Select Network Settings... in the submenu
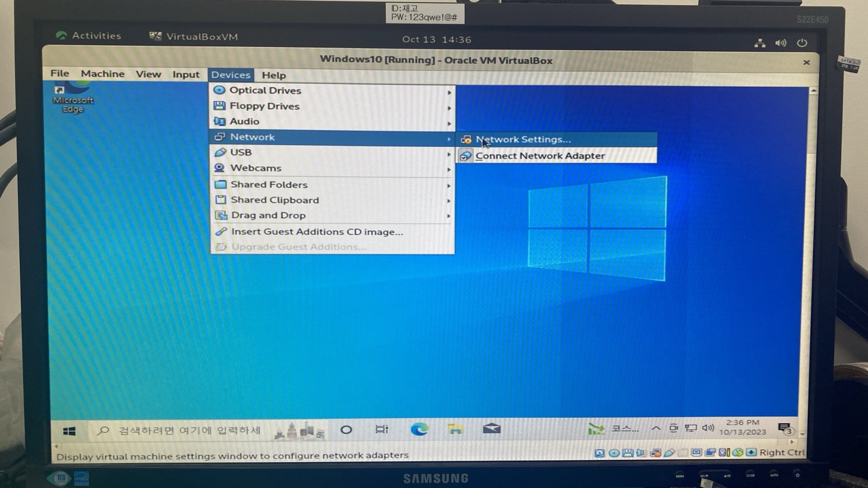The height and width of the screenshot is (488, 868). (x=556, y=139)
